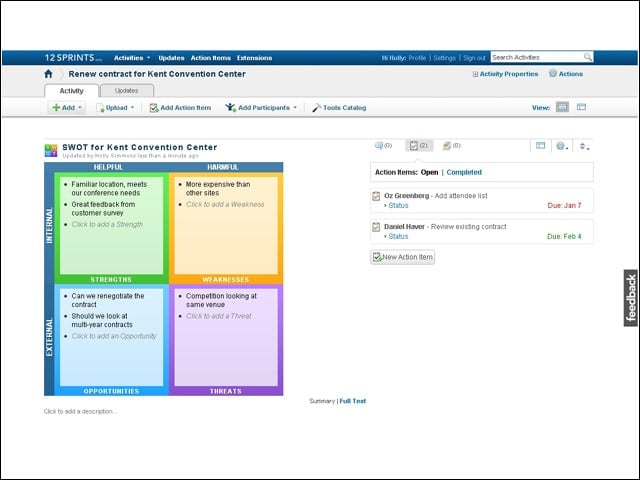
Task: Click 'Competition looking at same venue'
Action: coord(221,300)
